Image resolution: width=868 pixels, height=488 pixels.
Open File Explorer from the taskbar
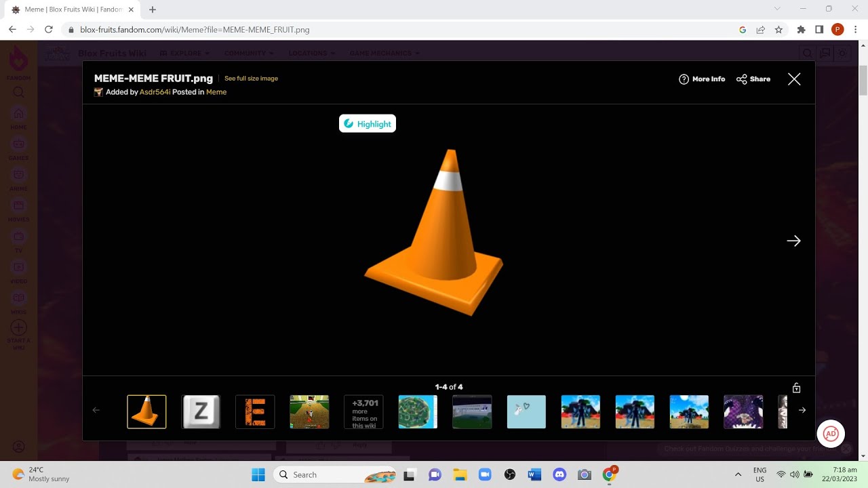point(459,475)
